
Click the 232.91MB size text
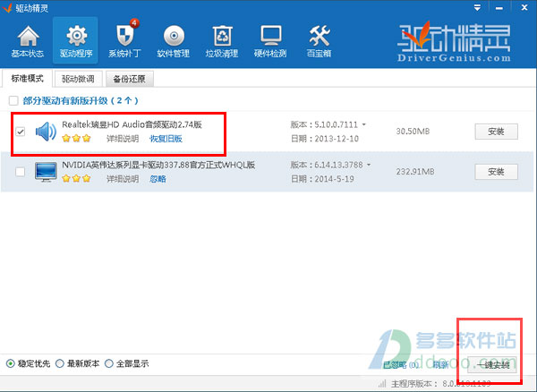coord(415,172)
